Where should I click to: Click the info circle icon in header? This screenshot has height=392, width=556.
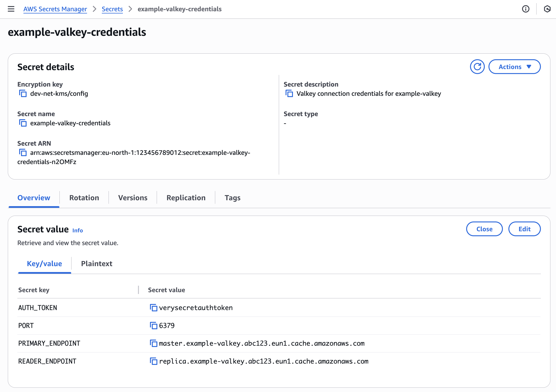[526, 9]
